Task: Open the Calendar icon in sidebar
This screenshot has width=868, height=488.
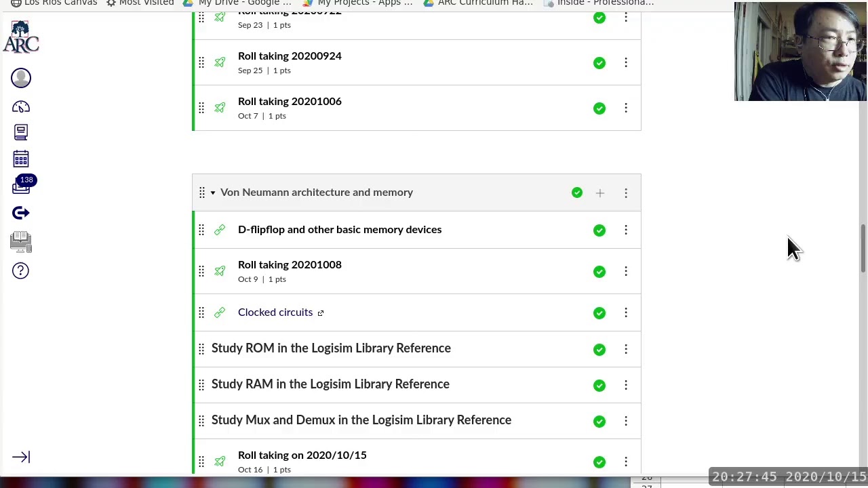Action: [21, 159]
